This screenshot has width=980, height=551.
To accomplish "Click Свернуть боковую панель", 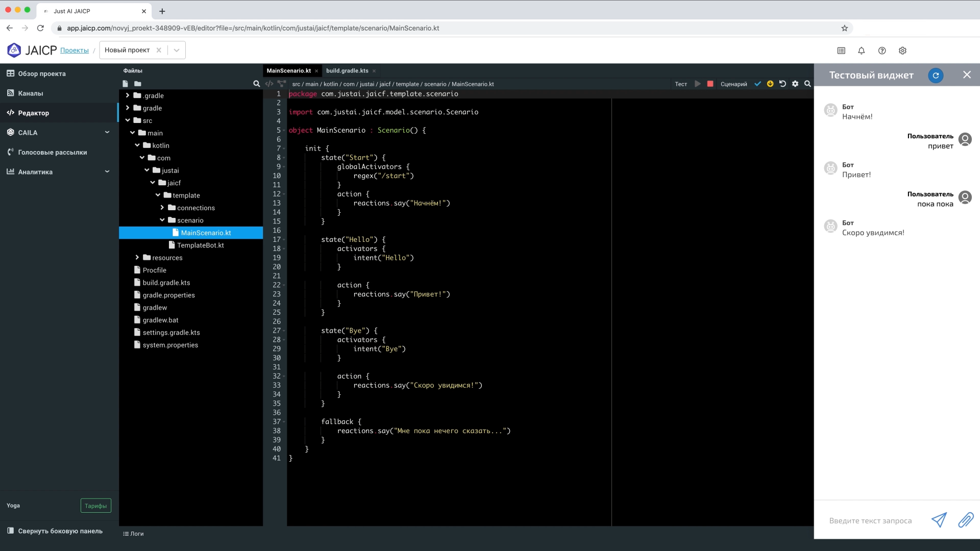I will point(55,531).
